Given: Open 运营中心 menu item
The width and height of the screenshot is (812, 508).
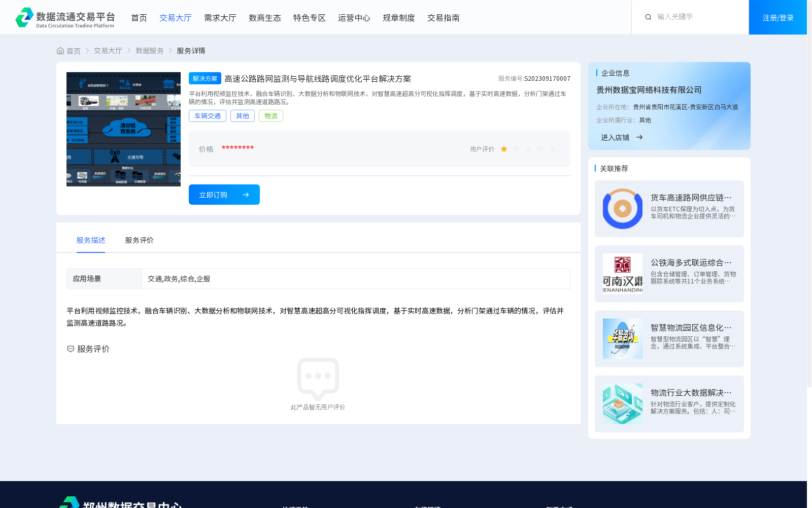Looking at the screenshot, I should pos(354,18).
